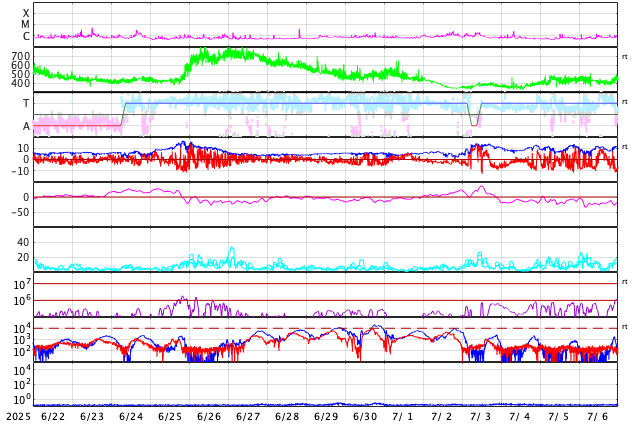634x424 pixels.
Task: Click the 2025 year label
Action: click(x=19, y=416)
